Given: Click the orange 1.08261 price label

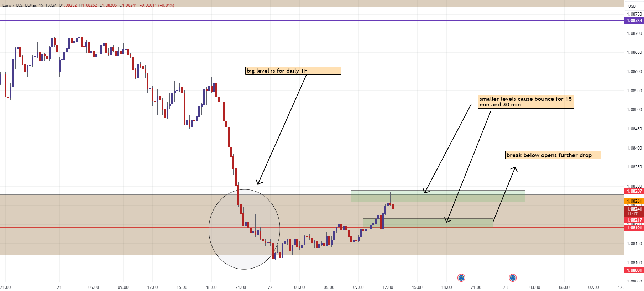Looking at the screenshot, I should coord(634,201).
